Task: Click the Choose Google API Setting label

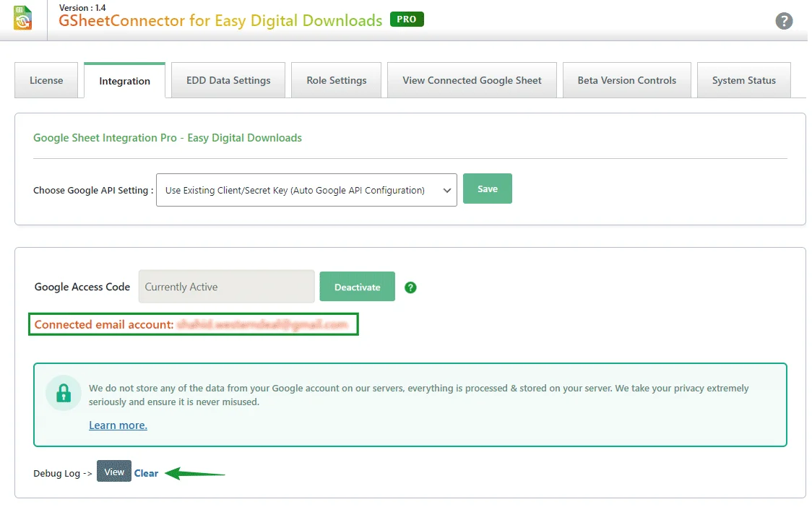Action: point(93,190)
